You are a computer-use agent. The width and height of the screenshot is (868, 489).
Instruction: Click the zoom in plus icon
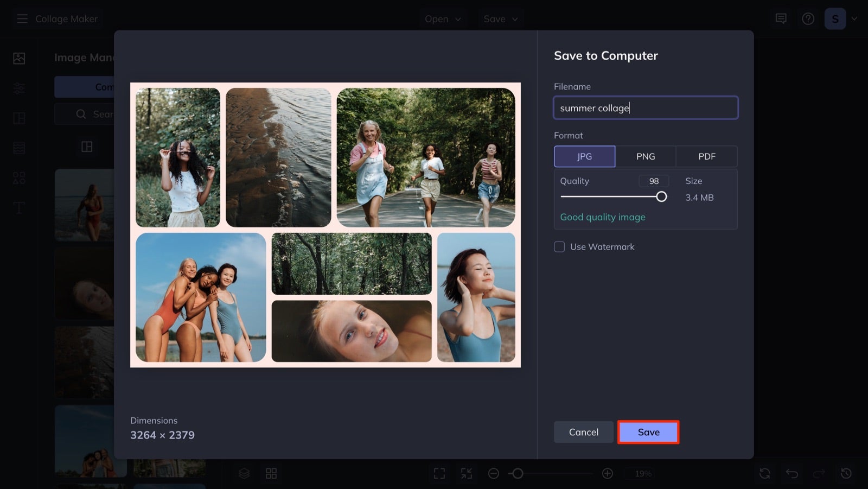608,474
